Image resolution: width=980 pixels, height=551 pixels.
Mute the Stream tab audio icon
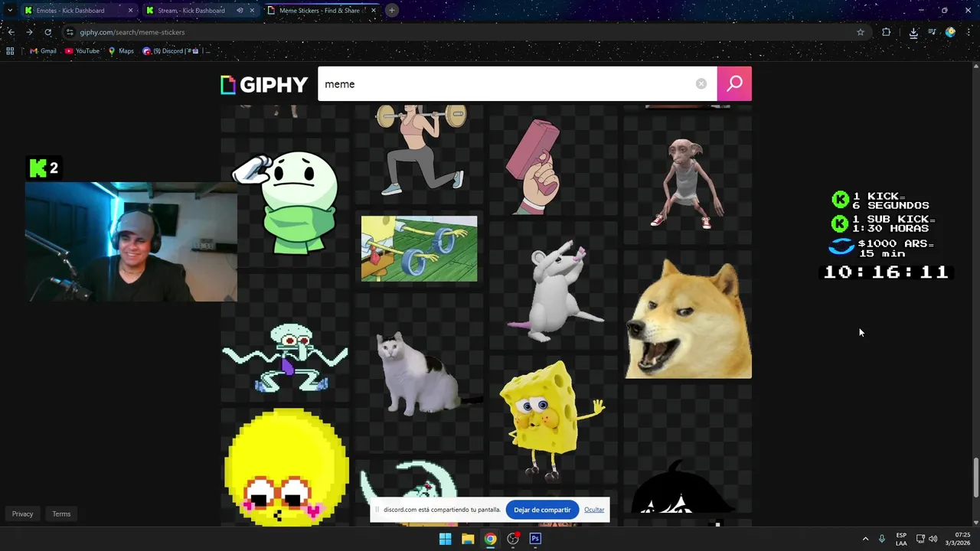tap(240, 11)
